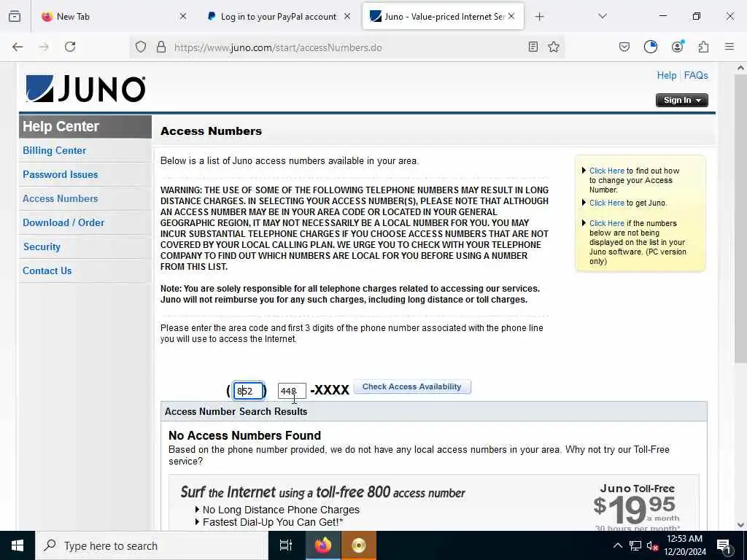The width and height of the screenshot is (747, 560).
Task: Click the site padlock icon
Action: tap(161, 47)
